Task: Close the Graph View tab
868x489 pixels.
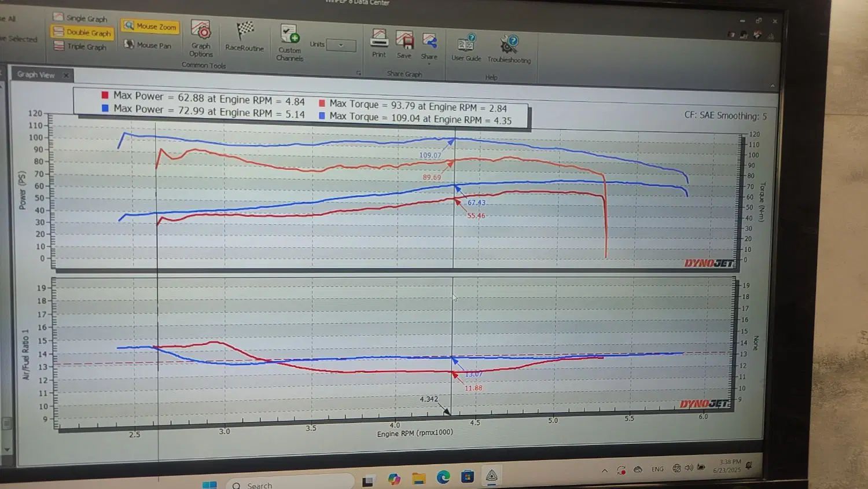Action: pos(66,75)
